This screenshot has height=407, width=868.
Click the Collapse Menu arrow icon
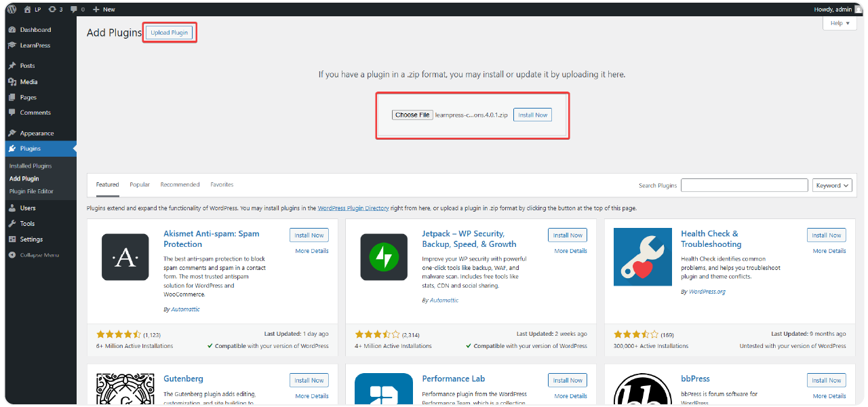(12, 255)
